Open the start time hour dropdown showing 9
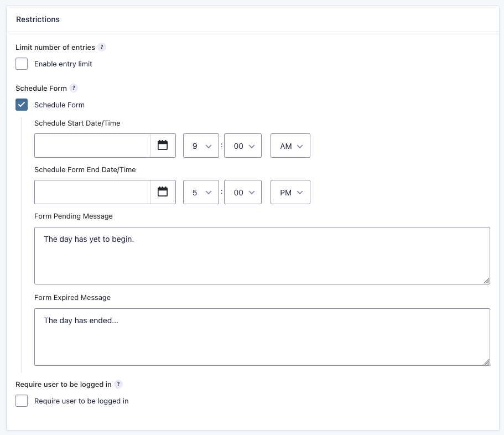504x435 pixels. [x=200, y=146]
